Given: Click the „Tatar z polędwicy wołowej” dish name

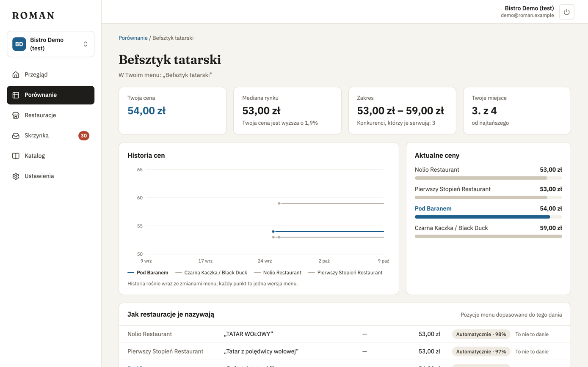Looking at the screenshot, I should [262, 351].
